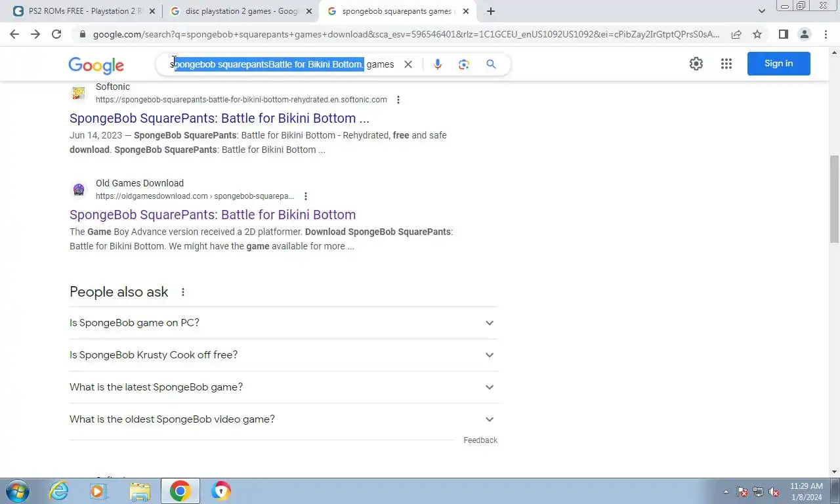This screenshot has width=840, height=504.
Task: Open more options for the Softonic result
Action: (x=398, y=100)
